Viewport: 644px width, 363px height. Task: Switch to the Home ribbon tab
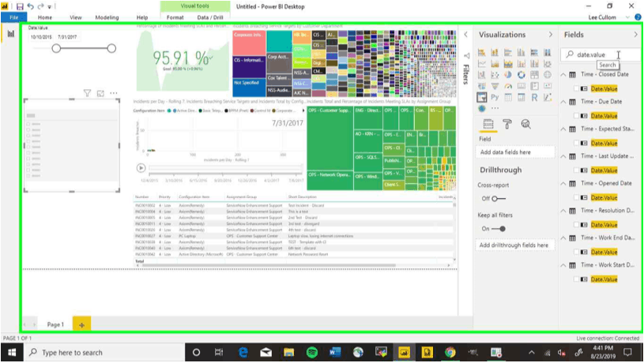click(x=45, y=17)
